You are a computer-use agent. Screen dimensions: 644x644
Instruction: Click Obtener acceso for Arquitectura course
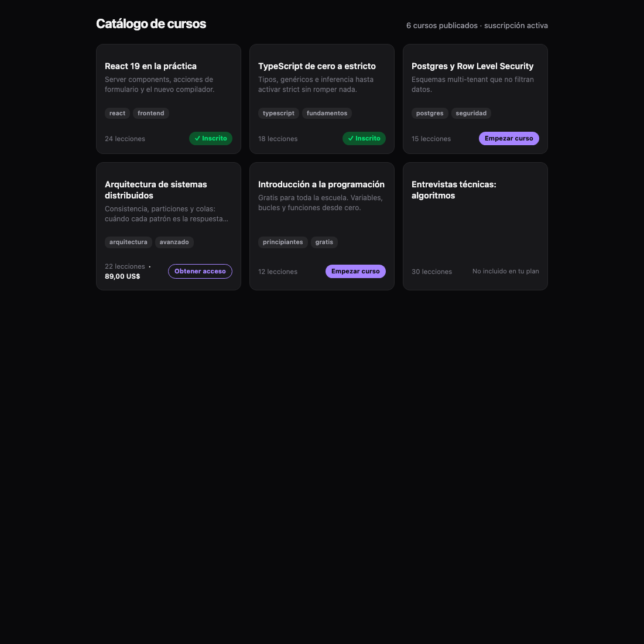(200, 271)
